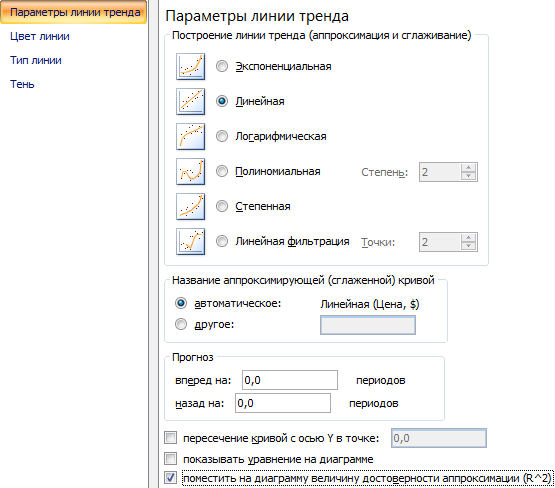This screenshot has height=488, width=555.
Task: Toggle пересечение кривой с осью Y checkbox
Action: (x=171, y=438)
